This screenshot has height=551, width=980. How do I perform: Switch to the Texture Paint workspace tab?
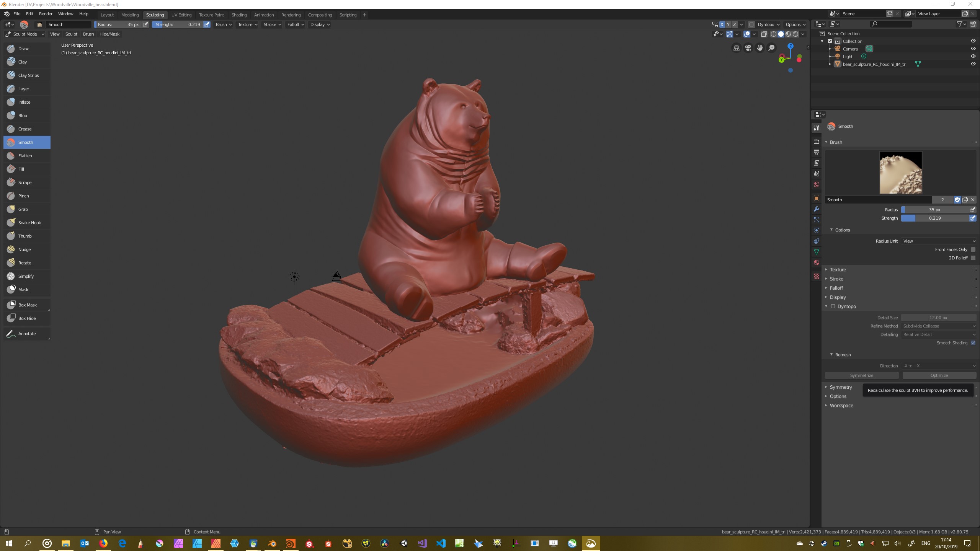coord(211,15)
